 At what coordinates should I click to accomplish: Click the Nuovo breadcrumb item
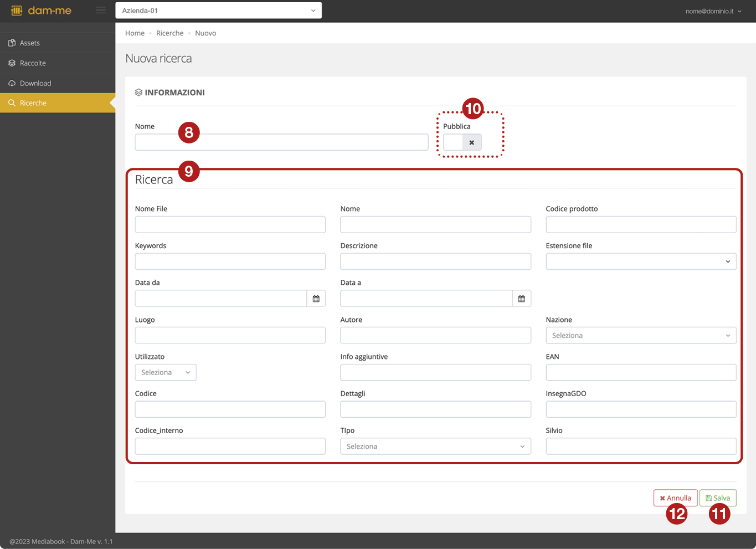click(x=205, y=33)
